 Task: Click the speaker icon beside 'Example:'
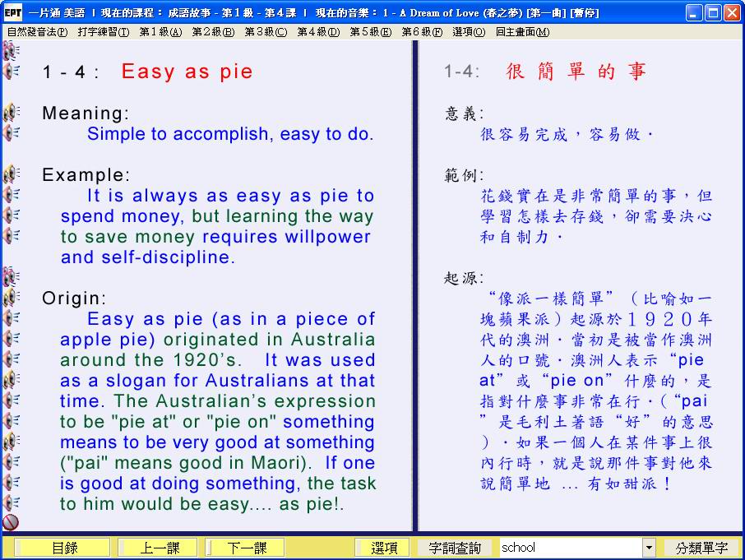pyautogui.click(x=11, y=174)
